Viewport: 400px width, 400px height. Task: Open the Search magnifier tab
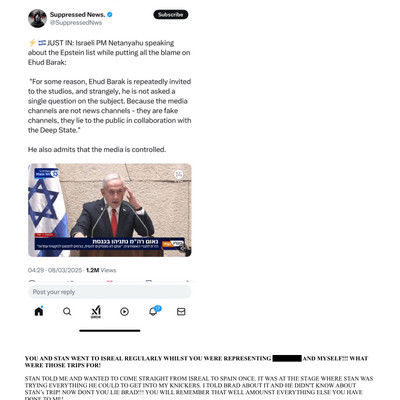[x=67, y=312]
